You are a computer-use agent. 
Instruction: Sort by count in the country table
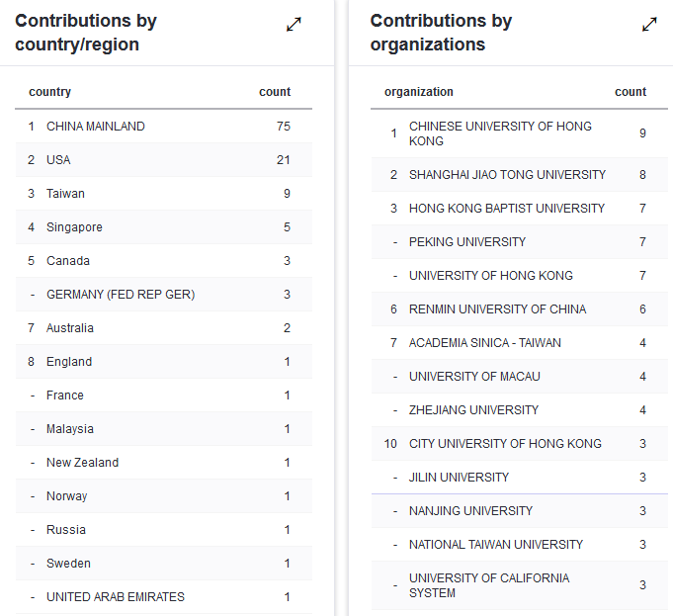pos(275,92)
